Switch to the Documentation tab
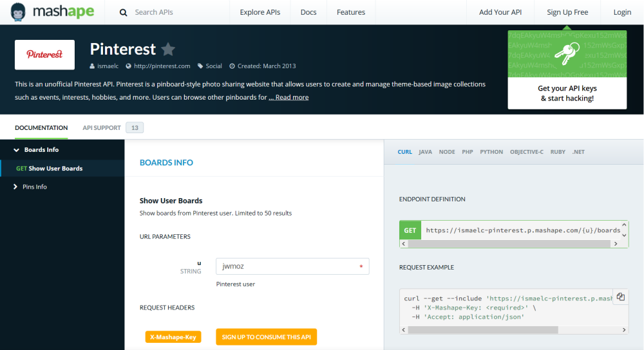The height and width of the screenshot is (350, 644). coord(41,127)
